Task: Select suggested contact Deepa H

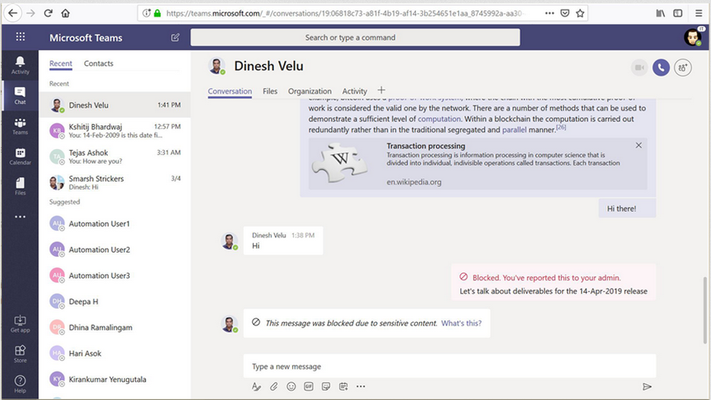Action: 115,301
